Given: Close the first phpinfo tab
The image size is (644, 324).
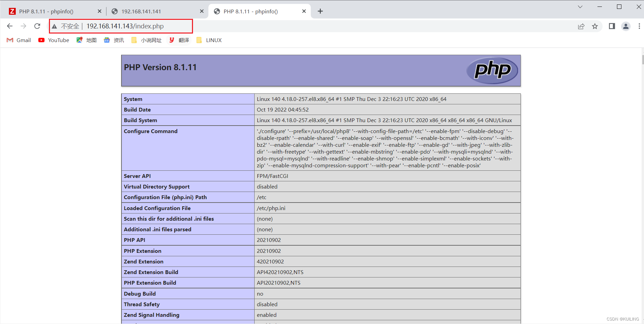Looking at the screenshot, I should point(100,11).
